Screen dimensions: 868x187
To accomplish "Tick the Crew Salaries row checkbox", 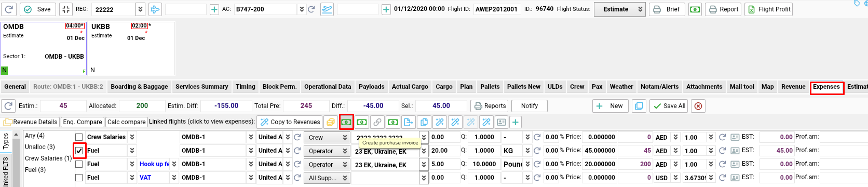I will [x=79, y=137].
